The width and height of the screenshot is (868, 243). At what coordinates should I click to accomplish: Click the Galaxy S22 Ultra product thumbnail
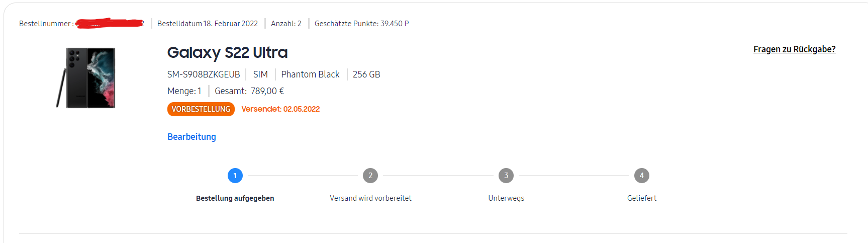[86, 78]
